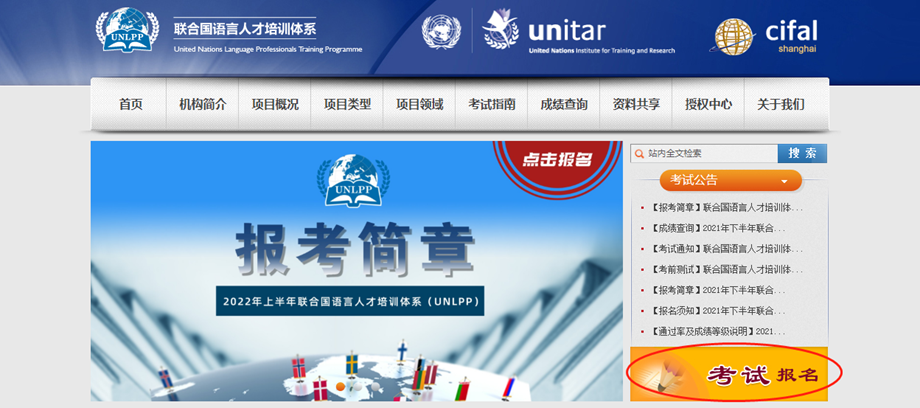Viewport: 920px width, 408px height.
Task: Open the 项目概况 menu item
Action: point(275,104)
